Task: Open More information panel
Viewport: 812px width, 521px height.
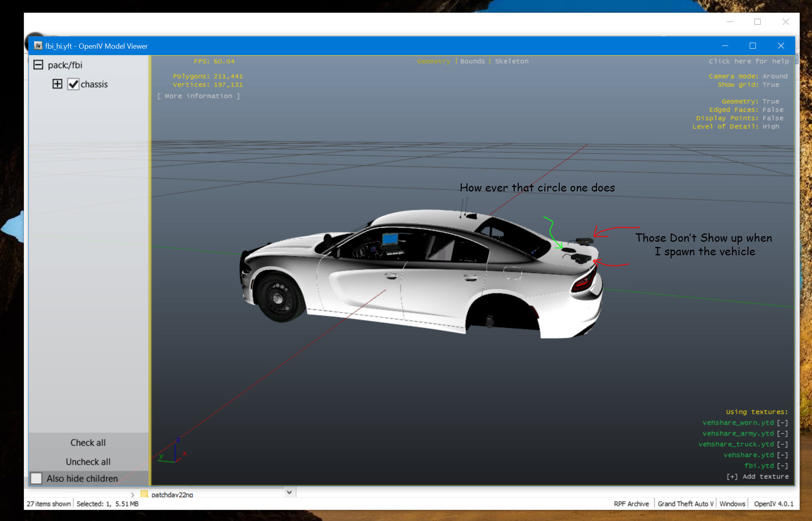Action: [198, 96]
